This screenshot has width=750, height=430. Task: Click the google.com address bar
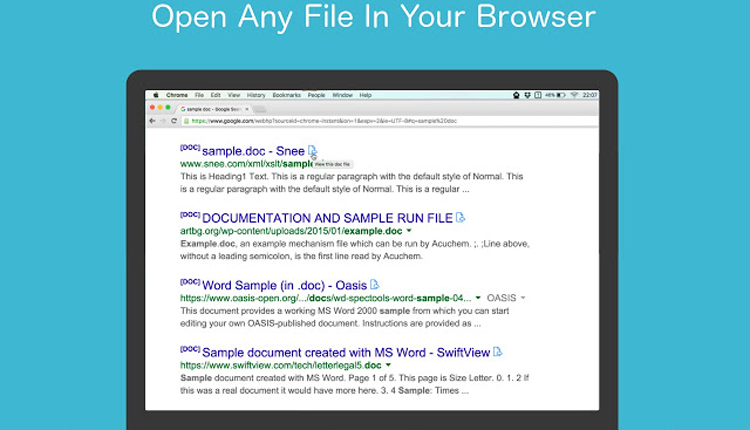389,121
